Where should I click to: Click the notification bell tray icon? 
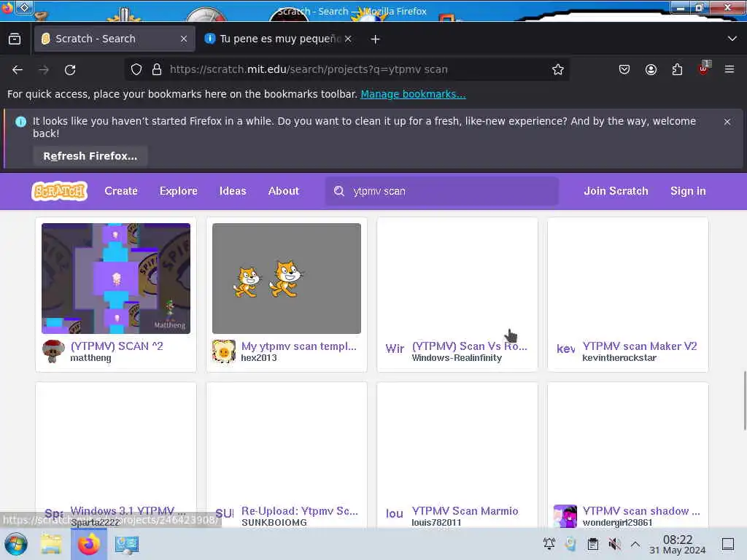pyautogui.click(x=549, y=543)
